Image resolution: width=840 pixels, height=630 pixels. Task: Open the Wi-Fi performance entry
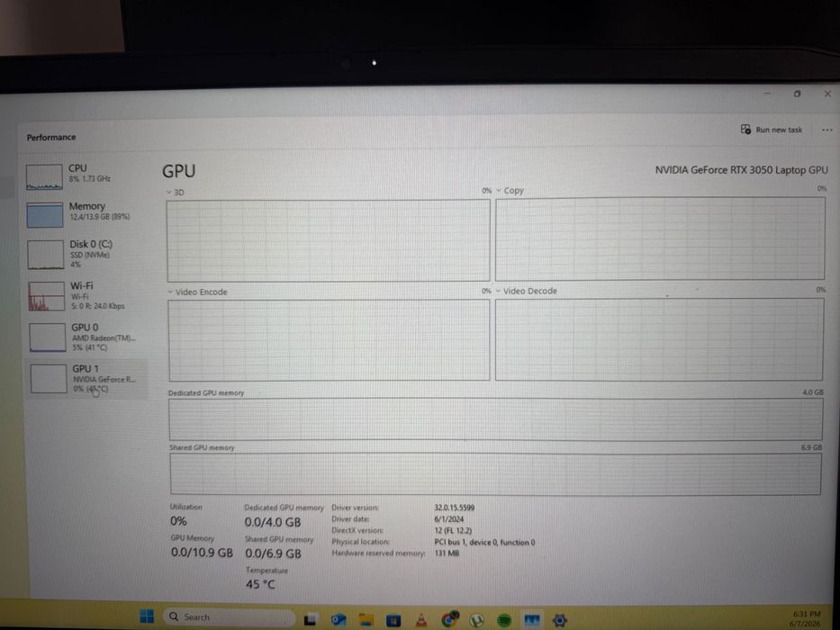[x=86, y=296]
